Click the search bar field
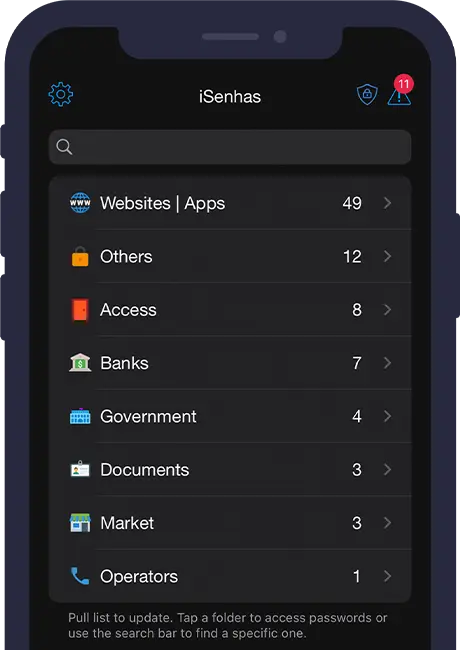 (230, 147)
